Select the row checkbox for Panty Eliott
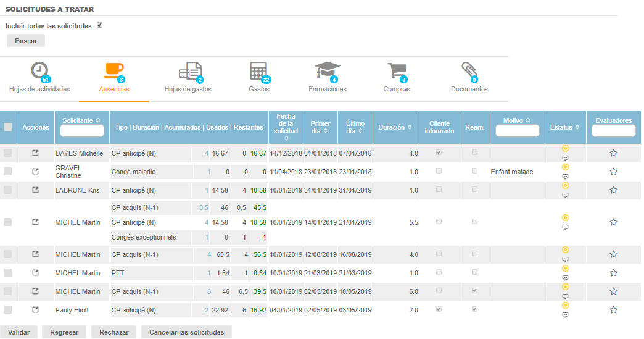Image resolution: width=644 pixels, height=339 pixels. click(8, 310)
